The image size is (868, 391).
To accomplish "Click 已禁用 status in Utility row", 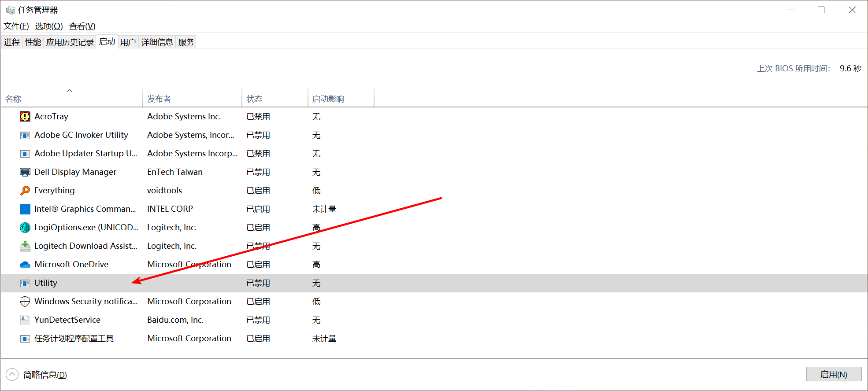I will click(258, 283).
